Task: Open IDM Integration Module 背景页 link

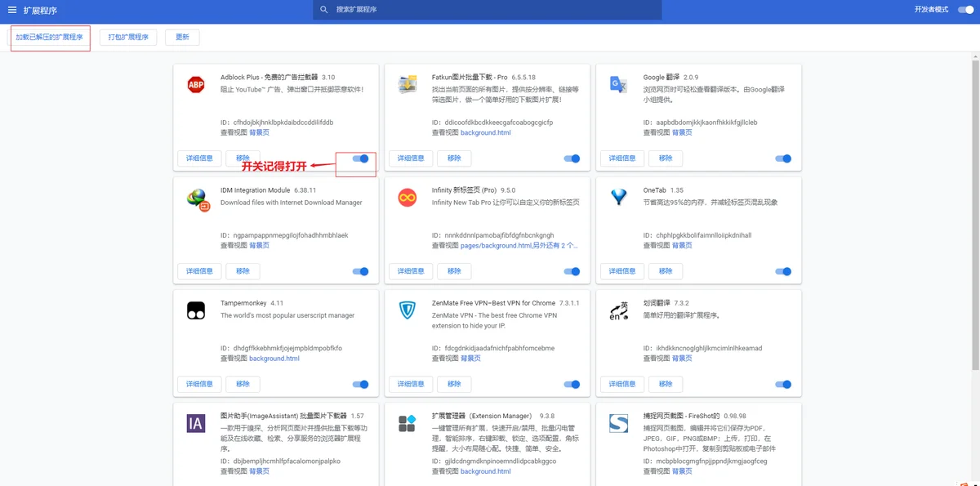Action: [x=259, y=245]
